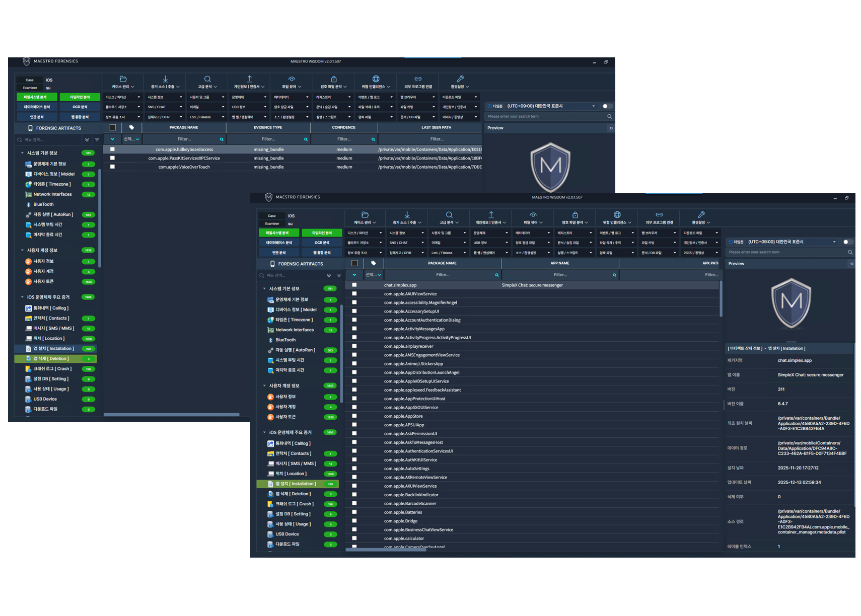Image resolution: width=861 pixels, height=616 pixels.
Task: Check the select-all header checkbox in front window
Action: pyautogui.click(x=354, y=263)
